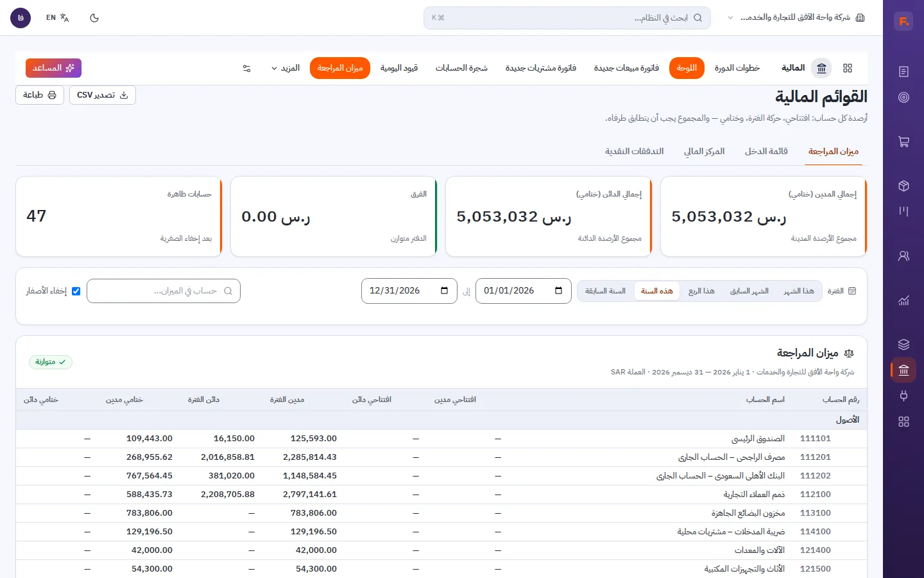Open the invoices document icon in sidebar
This screenshot has width=924, height=578.
903,72
